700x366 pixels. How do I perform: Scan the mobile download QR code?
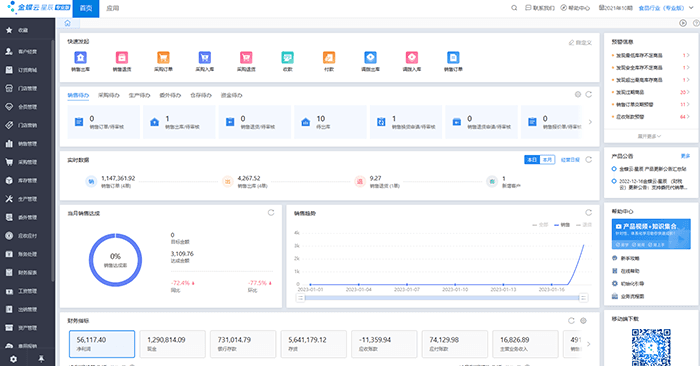pyautogui.click(x=651, y=347)
